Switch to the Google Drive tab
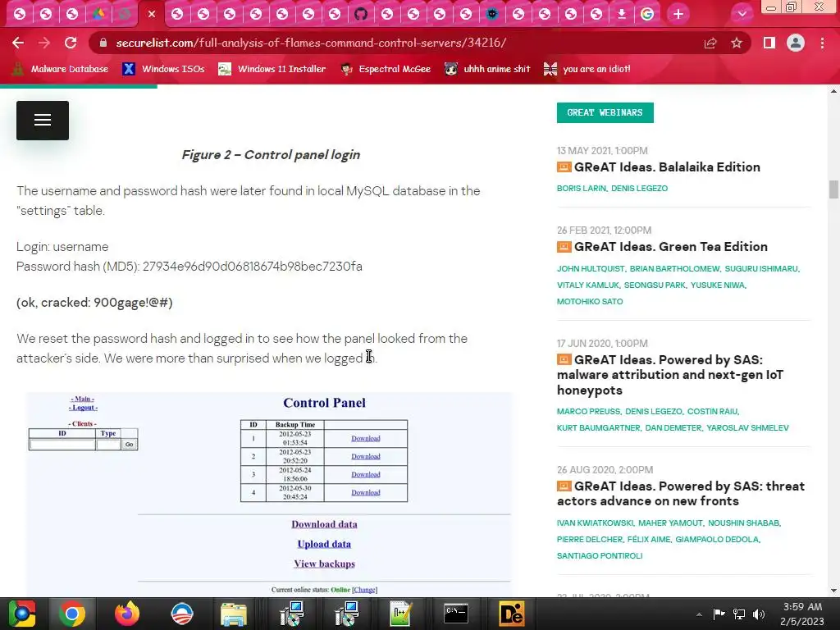This screenshot has height=630, width=840. (x=98, y=14)
